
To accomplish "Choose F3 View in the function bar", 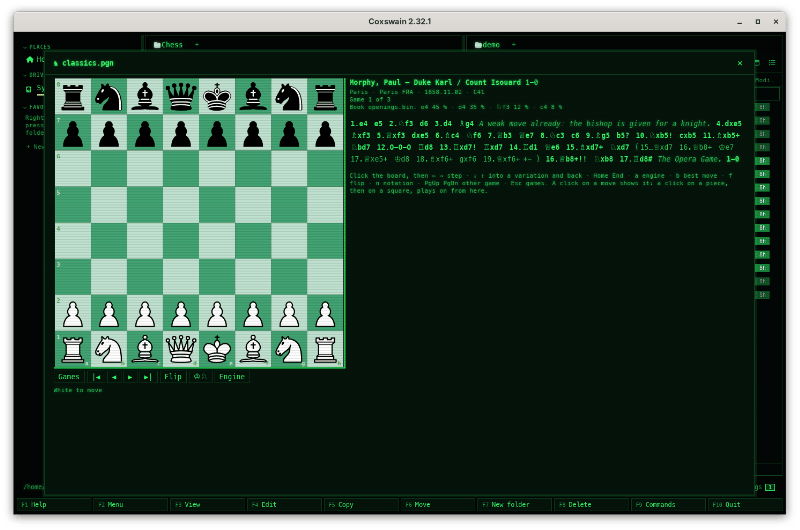I will (x=208, y=504).
